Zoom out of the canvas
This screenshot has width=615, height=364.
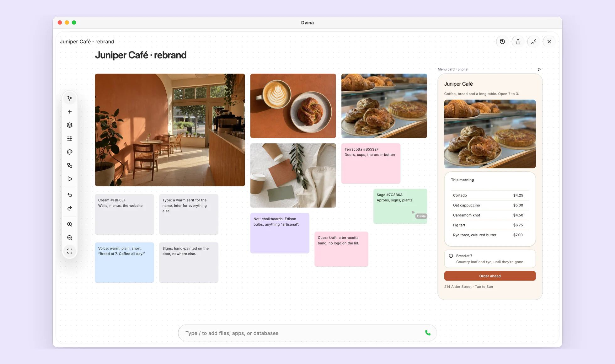coord(70,238)
